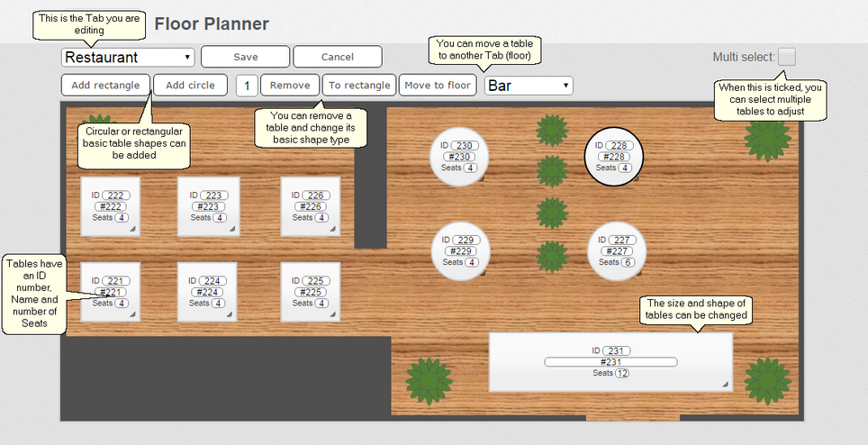The height and width of the screenshot is (445, 868).
Task: Click resize handle of round table 227
Action: pos(639,274)
